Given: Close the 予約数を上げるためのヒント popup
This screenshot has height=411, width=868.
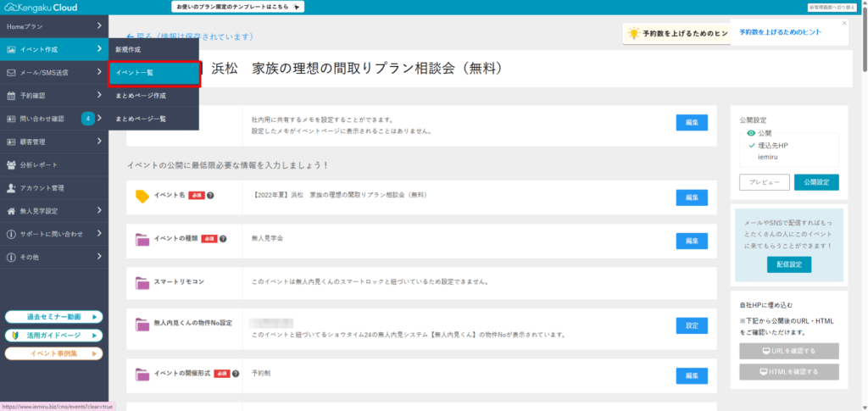Looking at the screenshot, I should point(844,23).
